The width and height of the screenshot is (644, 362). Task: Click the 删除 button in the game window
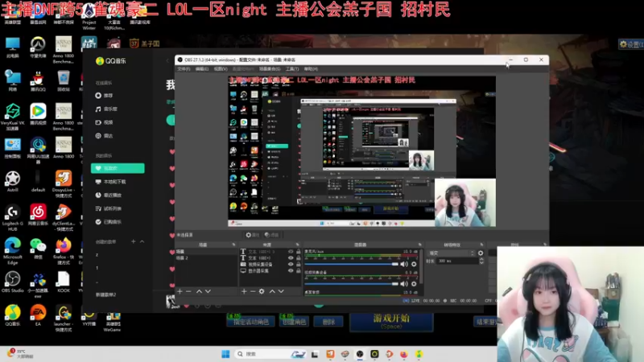[328, 323]
